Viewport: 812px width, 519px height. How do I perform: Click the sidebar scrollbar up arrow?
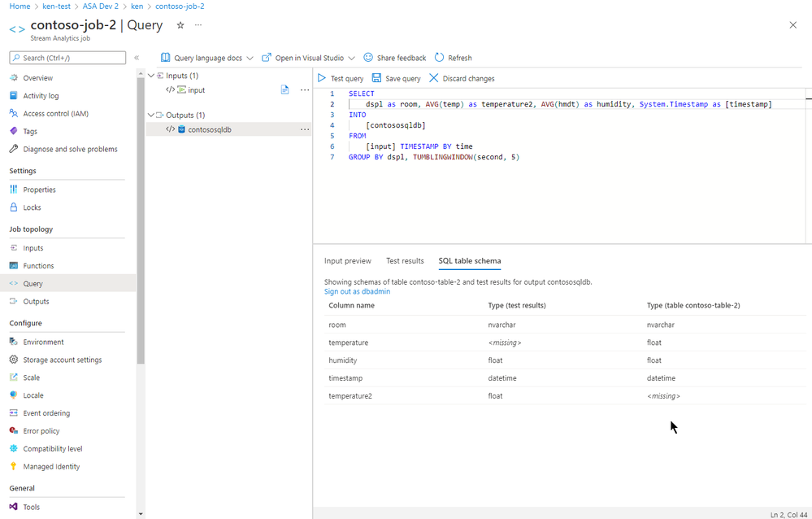(141, 74)
